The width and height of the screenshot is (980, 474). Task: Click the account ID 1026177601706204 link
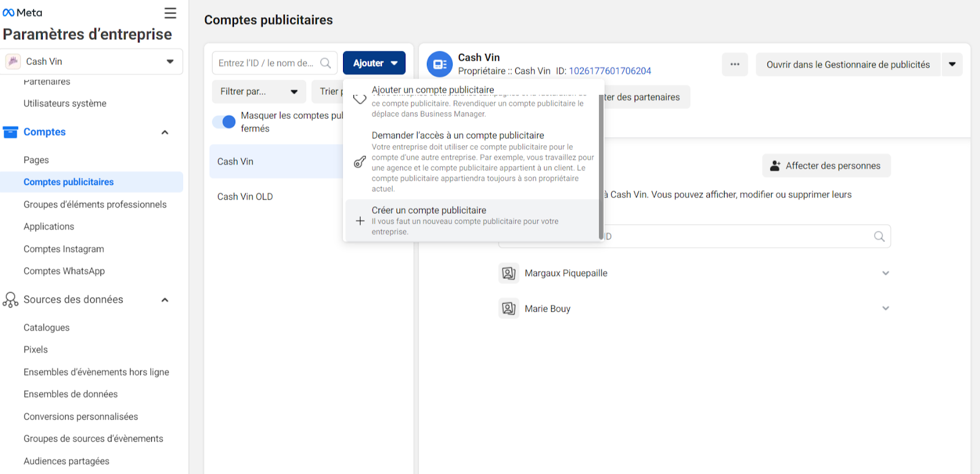point(610,71)
